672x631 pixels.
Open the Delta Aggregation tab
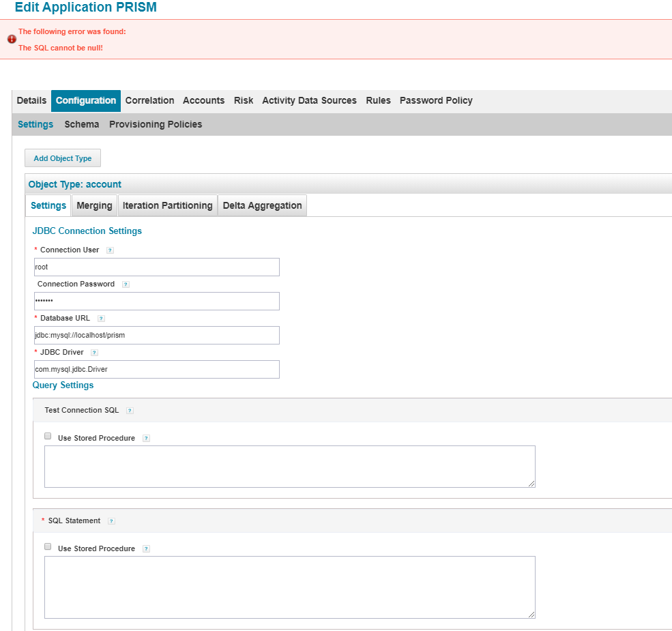pos(262,205)
